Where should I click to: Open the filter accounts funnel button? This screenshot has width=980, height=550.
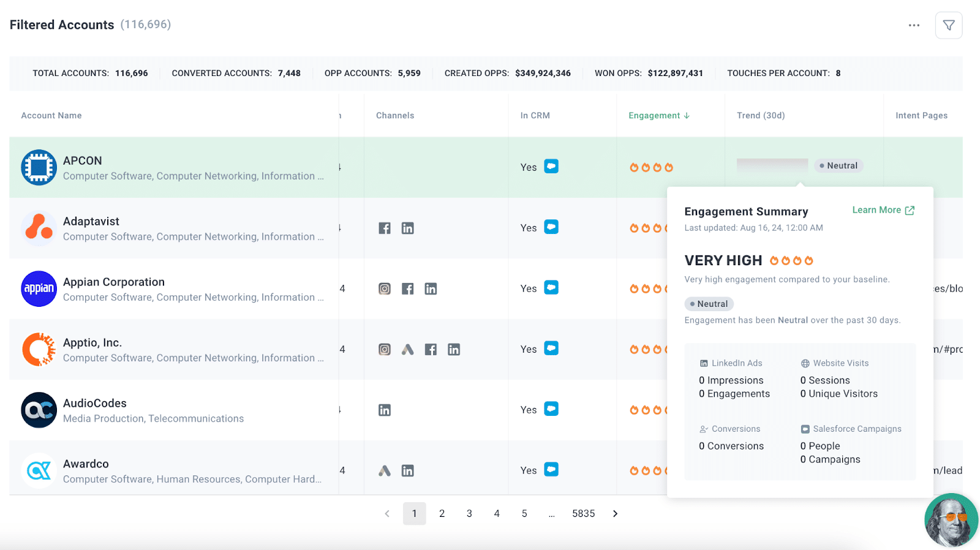[949, 25]
